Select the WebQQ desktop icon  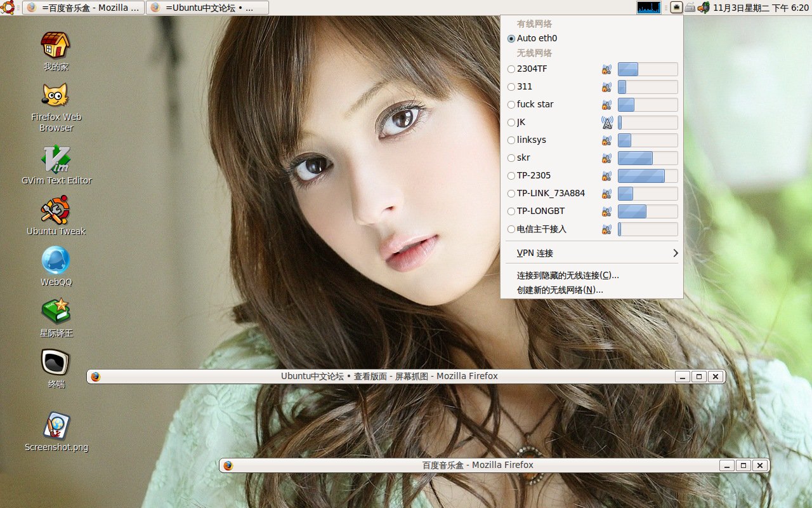click(x=56, y=267)
